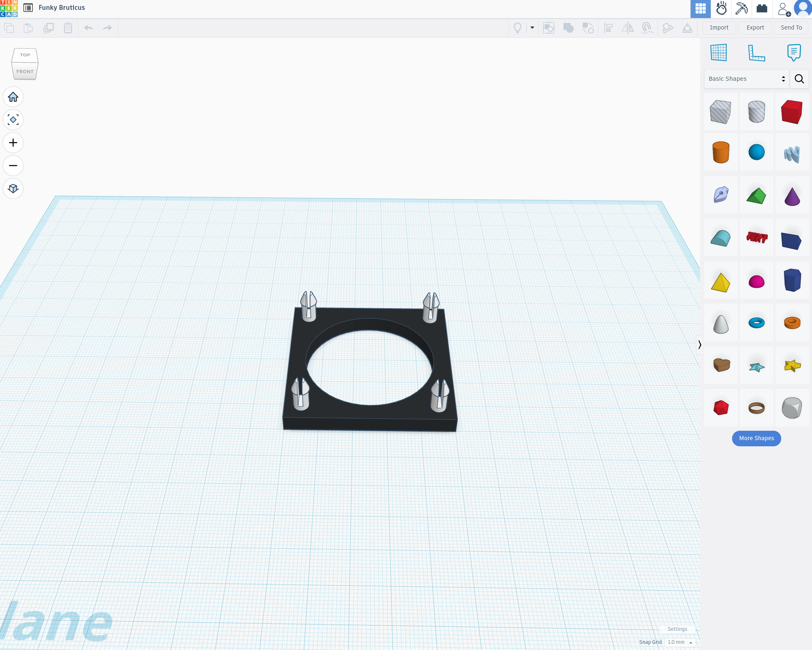Click the Send To button

coord(791,28)
